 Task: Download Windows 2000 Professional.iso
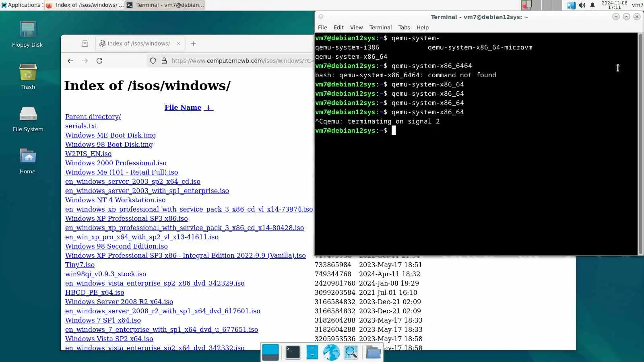click(x=116, y=163)
